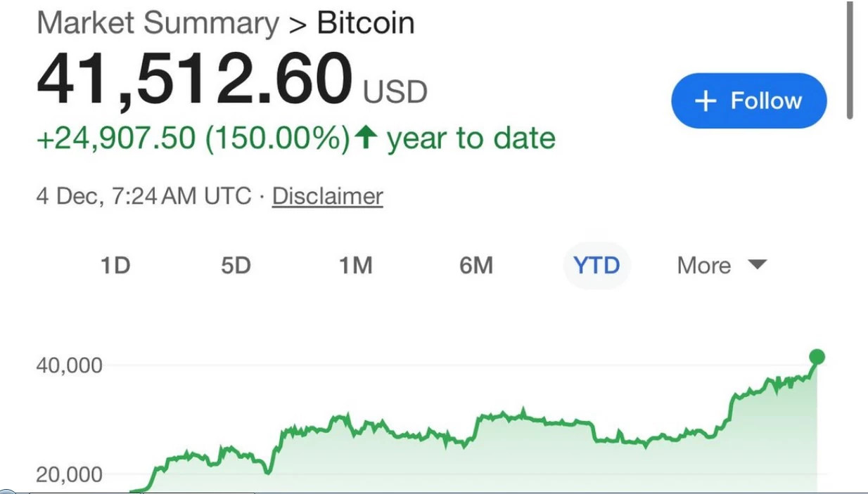Screen dimensions: 868x494
Task: Go to Market Summary breadcrumb
Action: pos(158,23)
